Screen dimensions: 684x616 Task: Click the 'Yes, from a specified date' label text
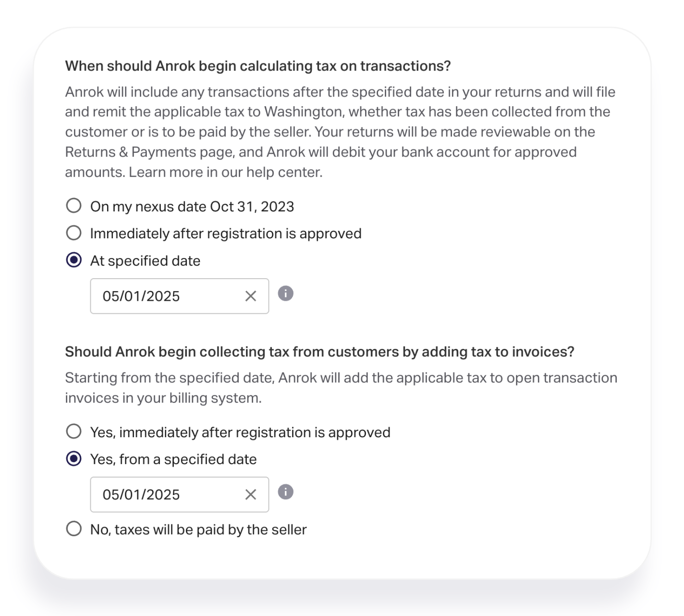click(173, 459)
